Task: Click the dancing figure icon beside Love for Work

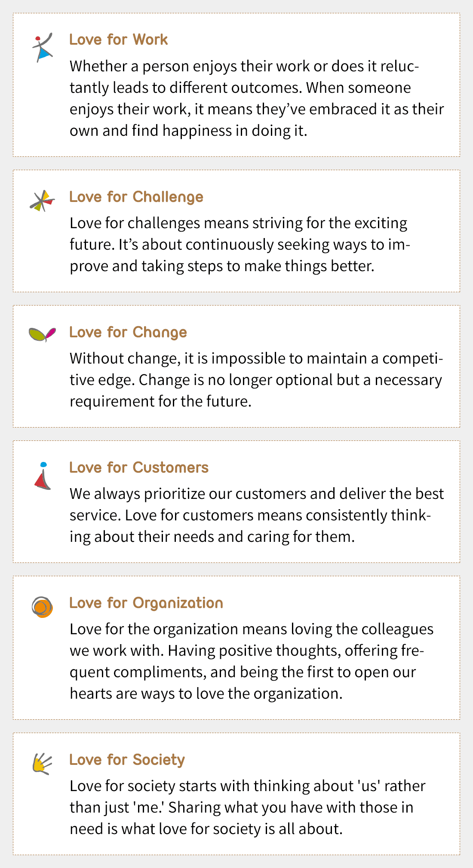Action: pos(43,47)
